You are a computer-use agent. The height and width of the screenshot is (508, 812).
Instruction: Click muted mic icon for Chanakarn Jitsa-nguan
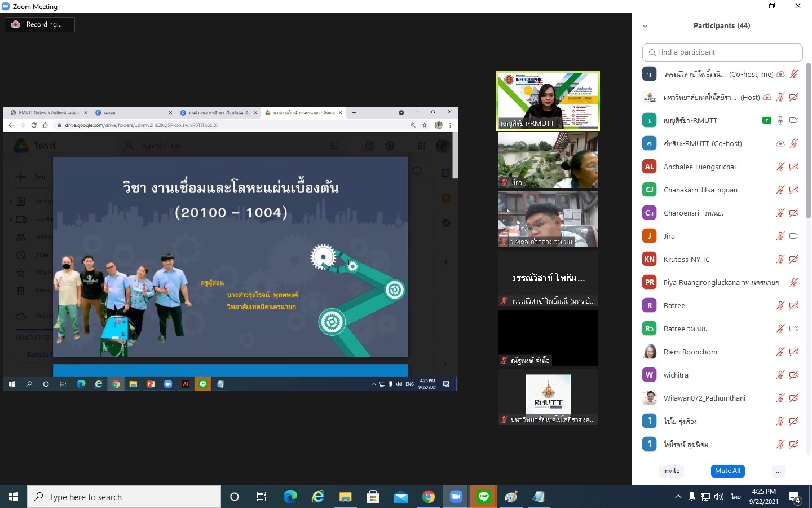(780, 190)
